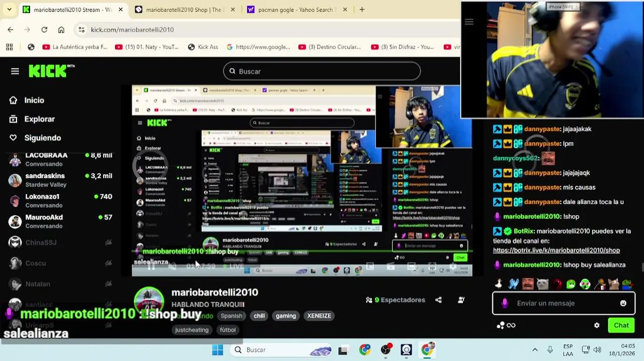Click mariobarotelli2010 channel avatar
This screenshot has height=361, width=644.
[x=149, y=302]
